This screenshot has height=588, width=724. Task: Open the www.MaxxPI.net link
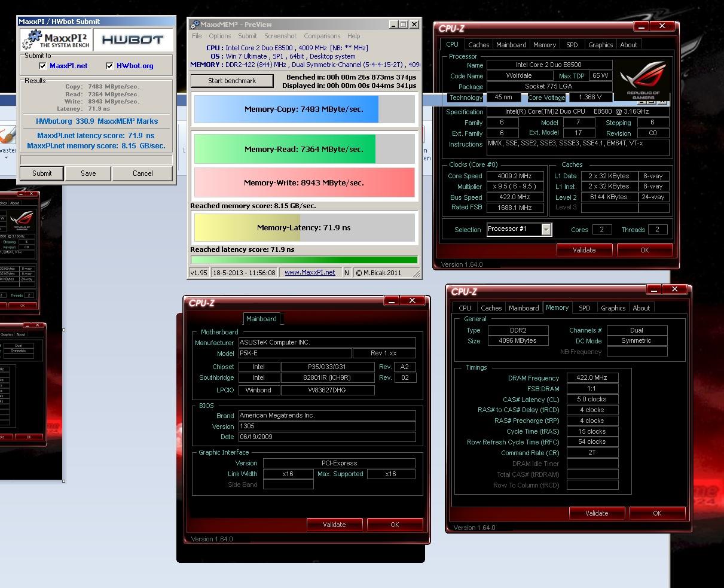[310, 272]
